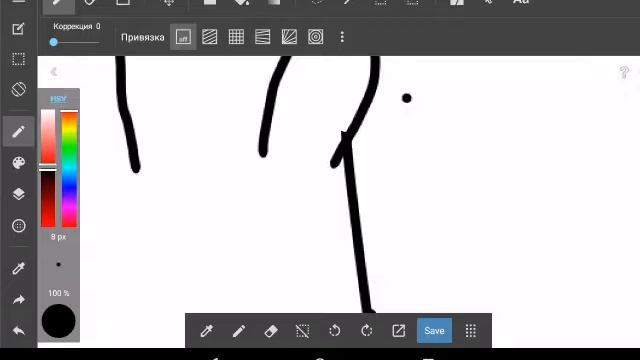
Task: Tap the Привязка snap label
Action: (142, 37)
